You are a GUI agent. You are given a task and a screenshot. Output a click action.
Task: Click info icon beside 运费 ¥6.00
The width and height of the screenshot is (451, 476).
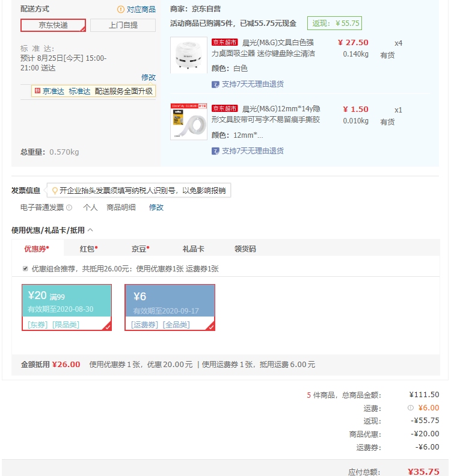pyautogui.click(x=410, y=407)
